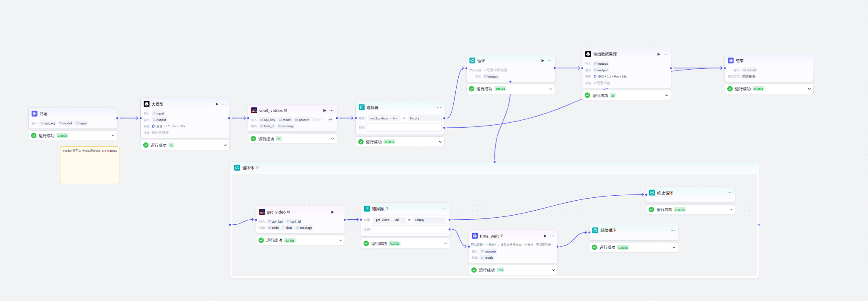
Task: Click the 结束 end node icon
Action: (731, 61)
